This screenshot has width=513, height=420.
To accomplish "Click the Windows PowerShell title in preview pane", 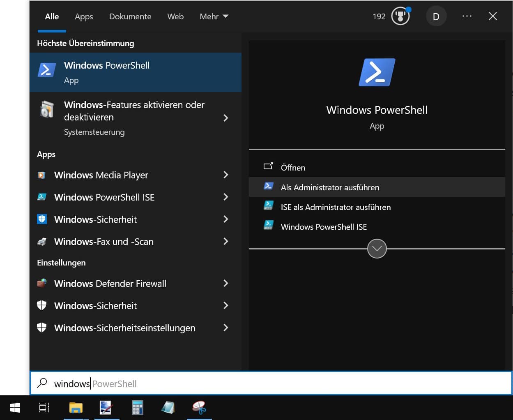I will point(377,110).
